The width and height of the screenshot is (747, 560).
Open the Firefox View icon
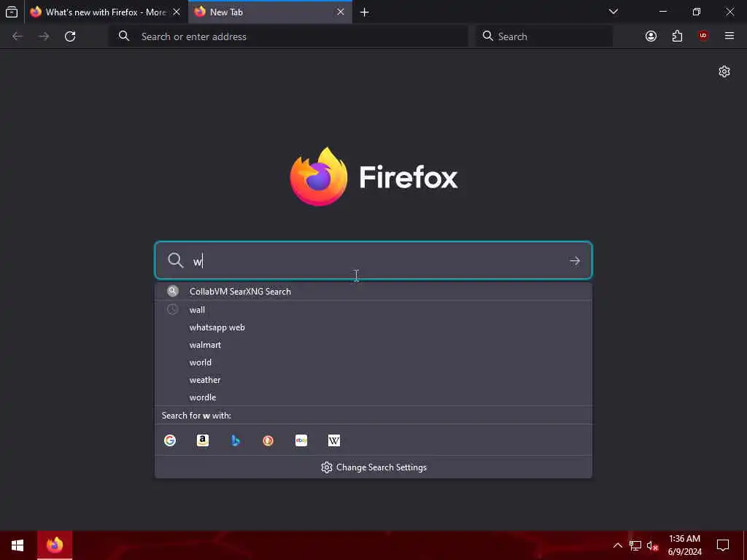tap(12, 12)
